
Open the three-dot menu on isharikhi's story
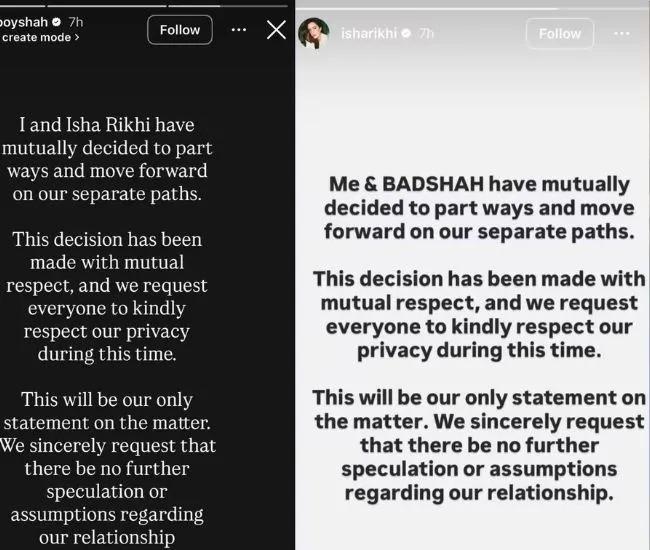point(622,34)
